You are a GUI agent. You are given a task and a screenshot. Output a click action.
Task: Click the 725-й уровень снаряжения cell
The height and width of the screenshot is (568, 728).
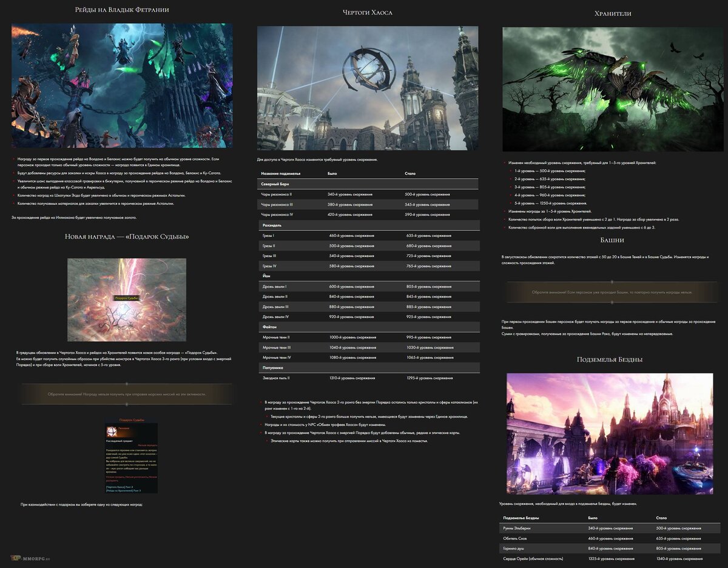pos(429,256)
